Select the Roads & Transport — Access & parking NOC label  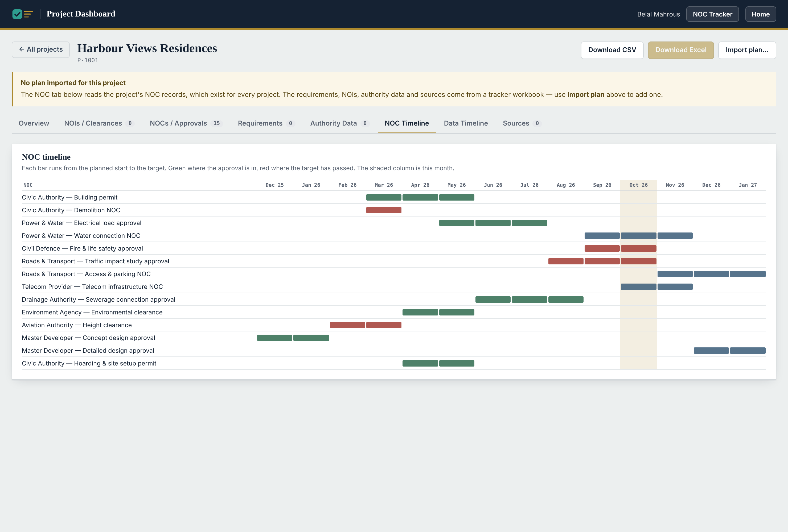pos(86,274)
